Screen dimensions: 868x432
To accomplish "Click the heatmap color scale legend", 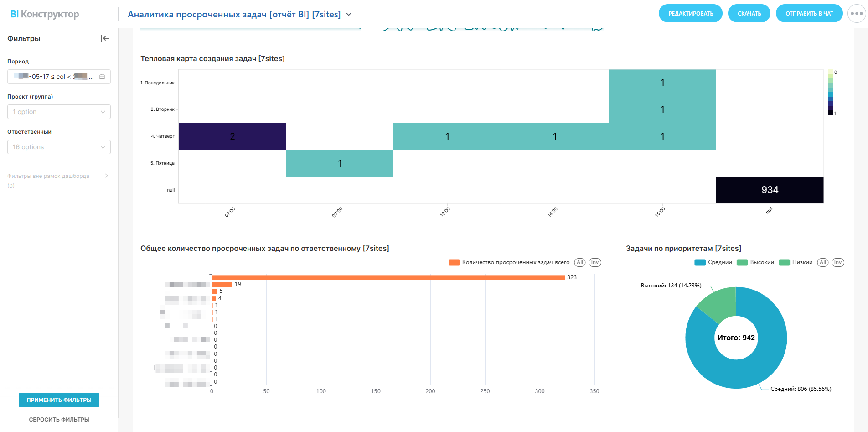I will pos(830,92).
